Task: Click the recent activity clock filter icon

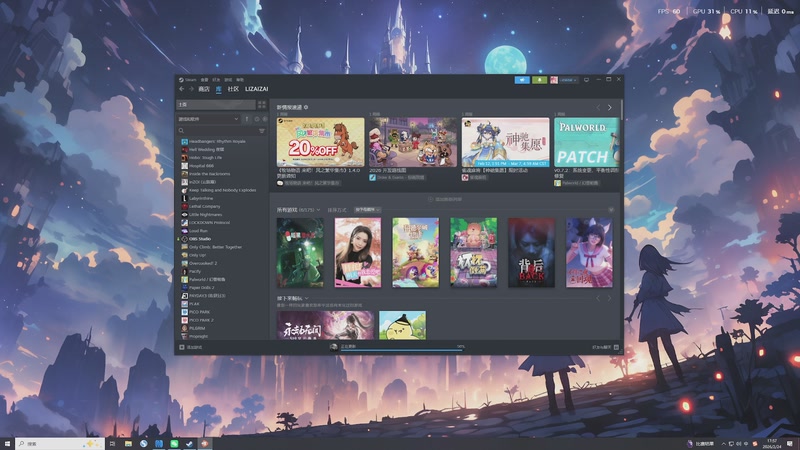Action: click(257, 119)
